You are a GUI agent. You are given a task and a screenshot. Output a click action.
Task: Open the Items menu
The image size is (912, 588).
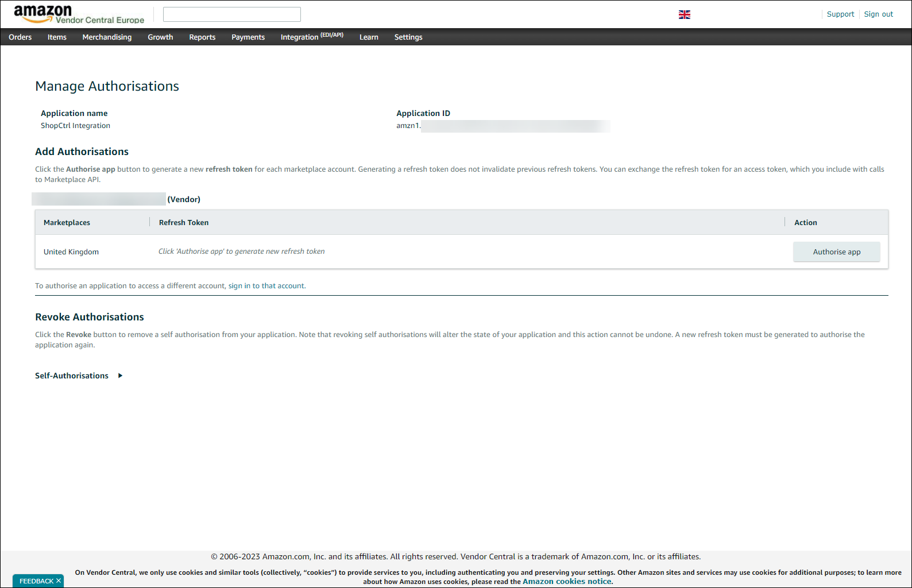tap(57, 37)
